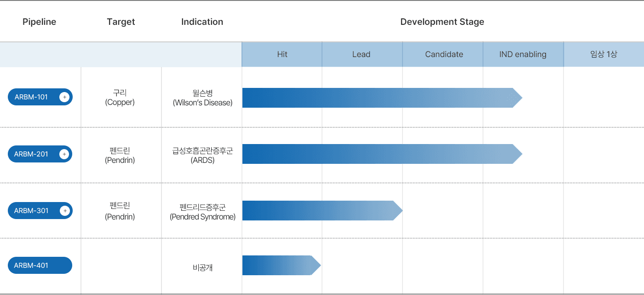
Task: Click the ARBM-201 progress bar
Action: coord(382,154)
